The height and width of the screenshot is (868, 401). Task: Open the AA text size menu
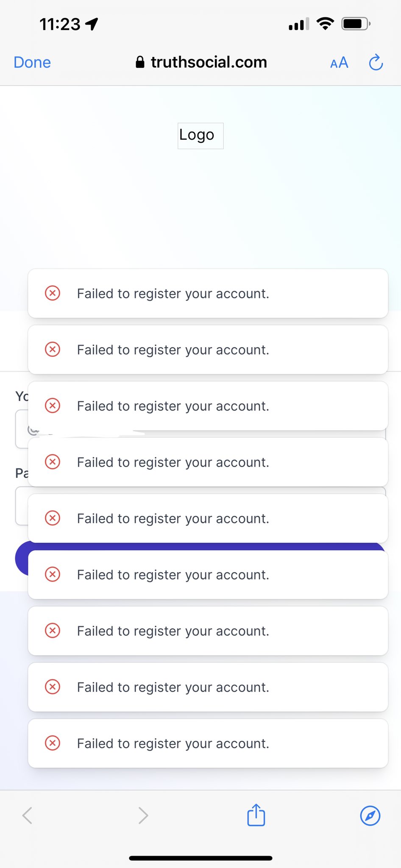[x=339, y=63]
